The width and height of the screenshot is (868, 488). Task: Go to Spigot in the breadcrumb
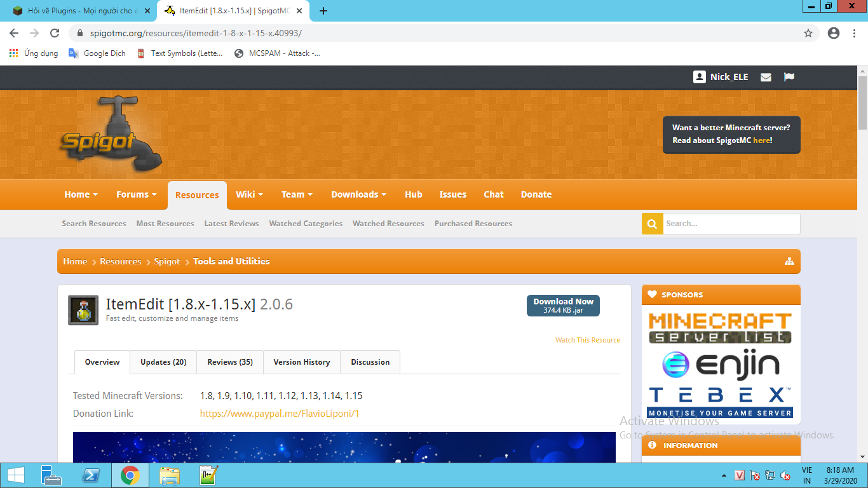[x=167, y=261]
